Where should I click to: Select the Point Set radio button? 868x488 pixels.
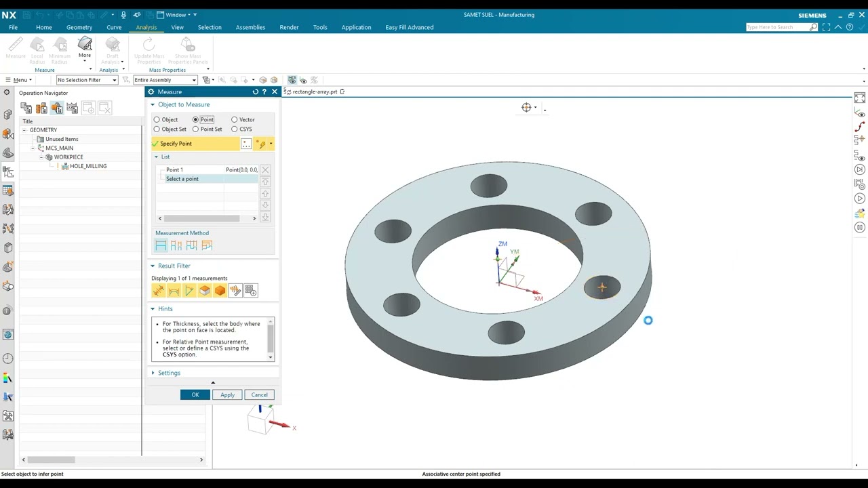[195, 129]
